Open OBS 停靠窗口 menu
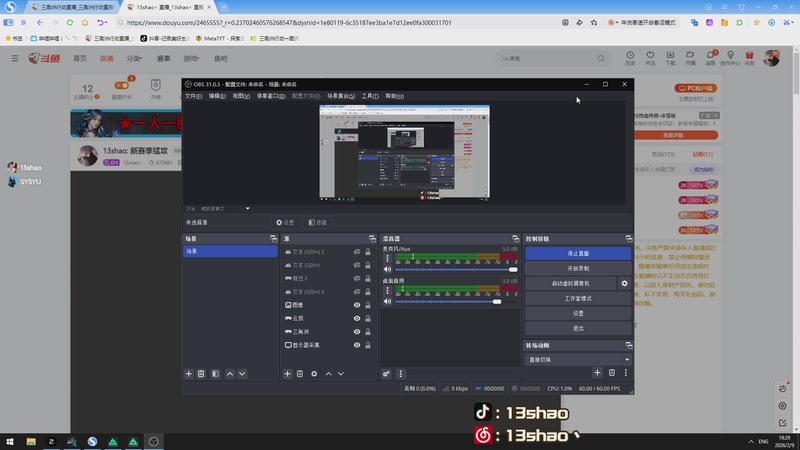 click(271, 96)
